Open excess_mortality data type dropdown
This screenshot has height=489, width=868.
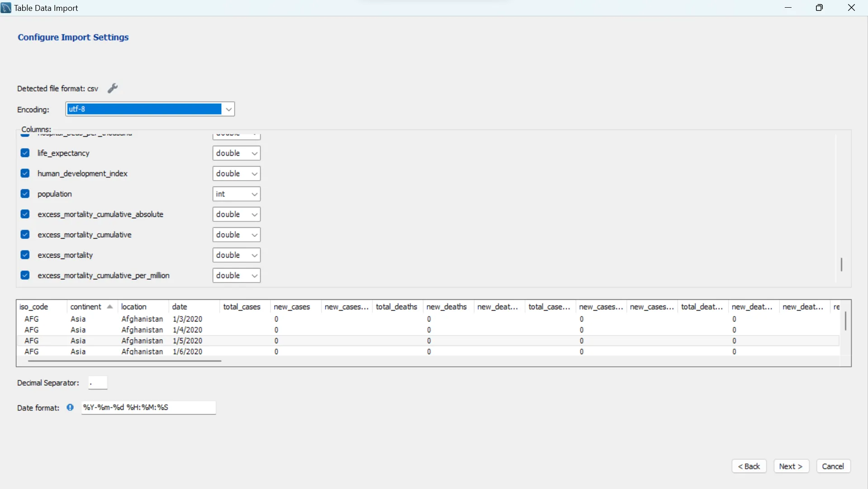coord(237,255)
